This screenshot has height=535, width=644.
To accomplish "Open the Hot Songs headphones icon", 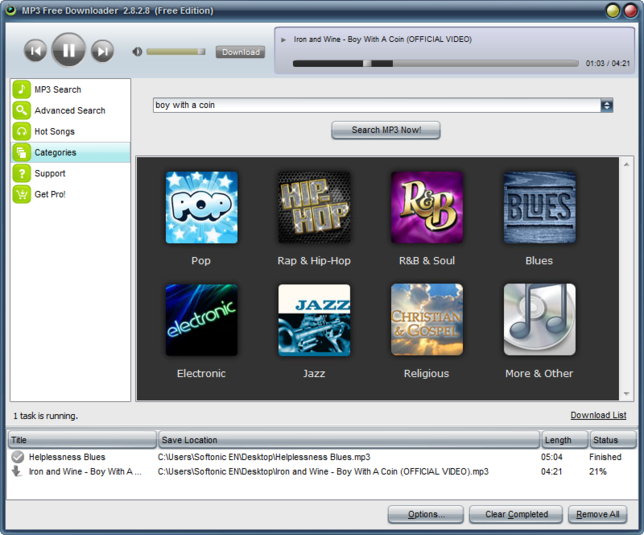I will [x=21, y=131].
